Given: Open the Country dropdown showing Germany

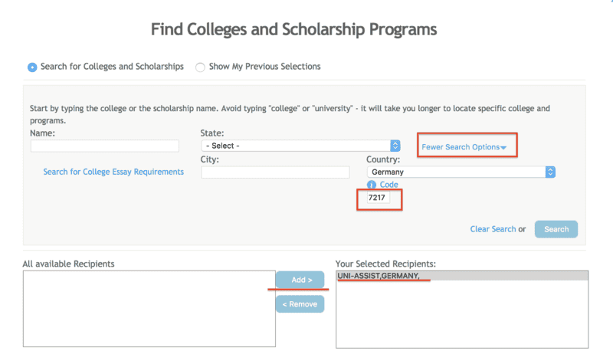Looking at the screenshot, I should [x=461, y=172].
